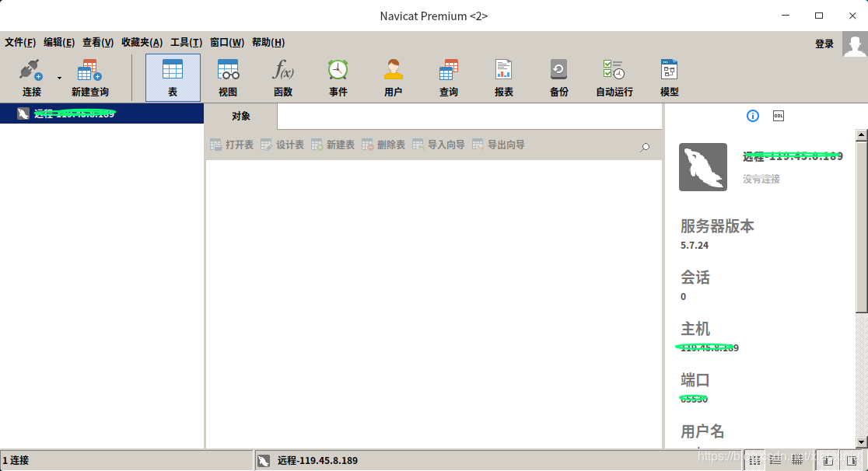Screen dimensions: 868x471
Task: Open the 工具(T) menu
Action: click(186, 43)
